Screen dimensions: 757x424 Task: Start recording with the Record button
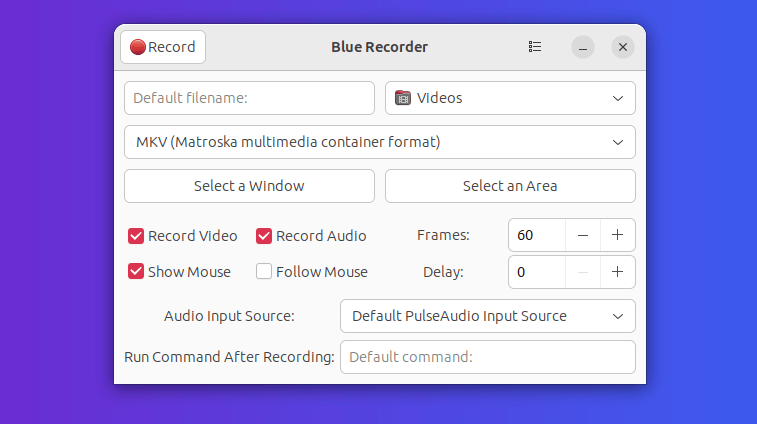pos(163,47)
